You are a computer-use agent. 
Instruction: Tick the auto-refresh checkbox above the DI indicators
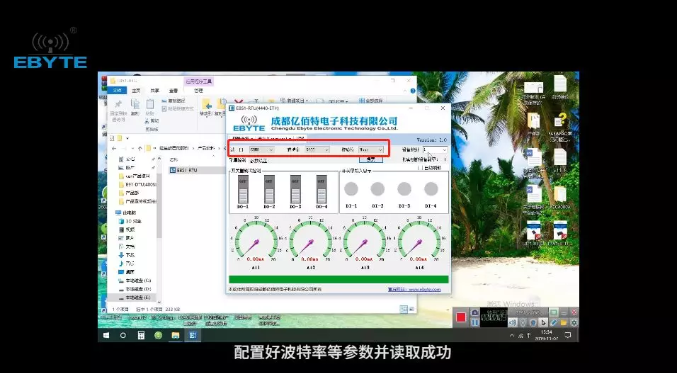(x=421, y=168)
